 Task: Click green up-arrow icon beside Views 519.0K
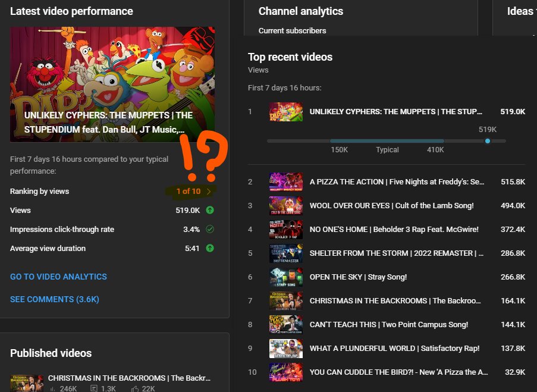point(210,210)
